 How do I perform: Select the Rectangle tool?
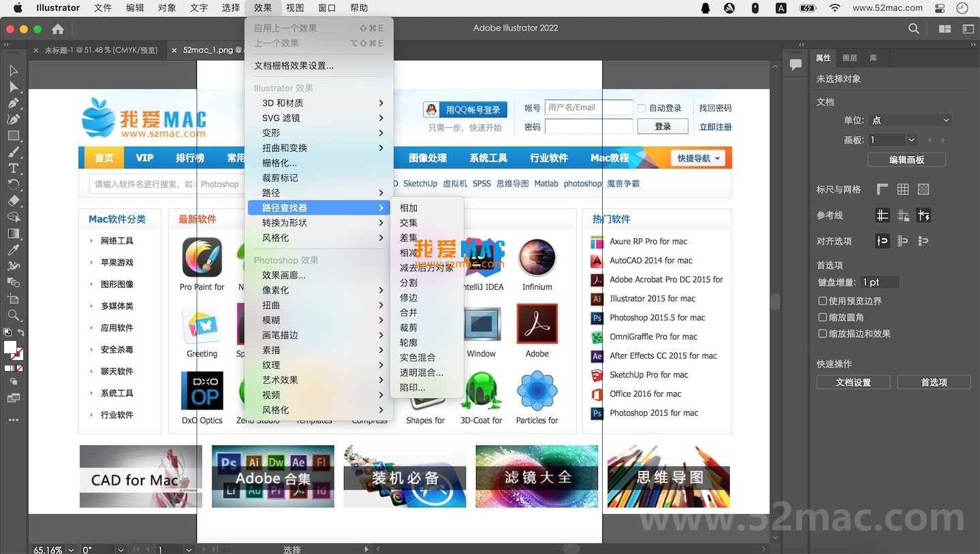[13, 136]
